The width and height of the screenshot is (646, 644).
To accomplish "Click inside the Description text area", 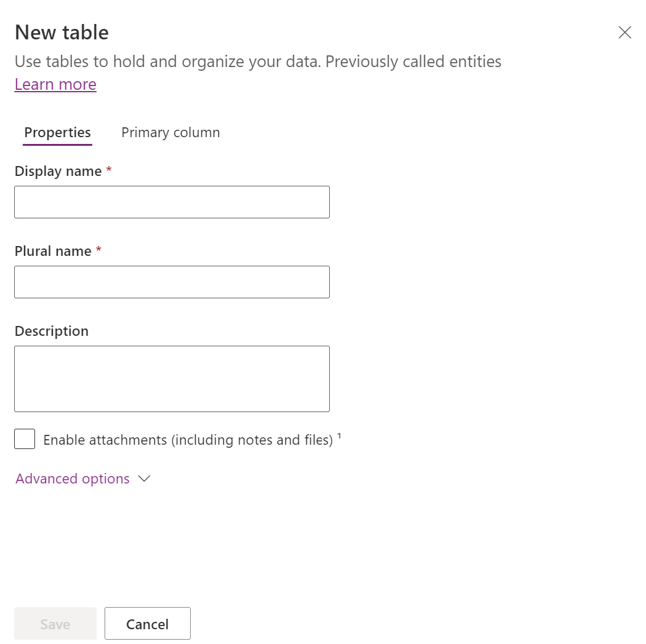I will pyautogui.click(x=172, y=378).
